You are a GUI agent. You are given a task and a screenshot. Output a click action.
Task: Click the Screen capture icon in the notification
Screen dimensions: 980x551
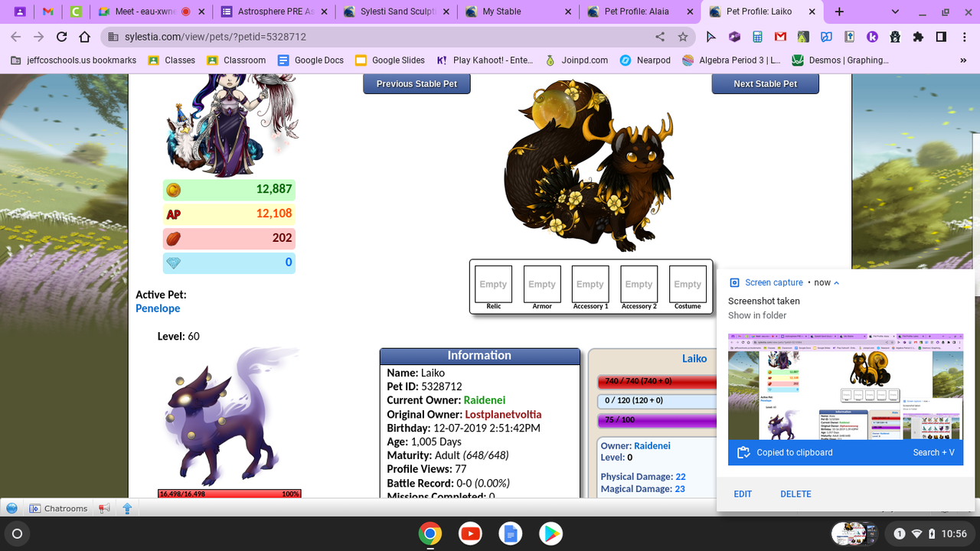coord(735,282)
